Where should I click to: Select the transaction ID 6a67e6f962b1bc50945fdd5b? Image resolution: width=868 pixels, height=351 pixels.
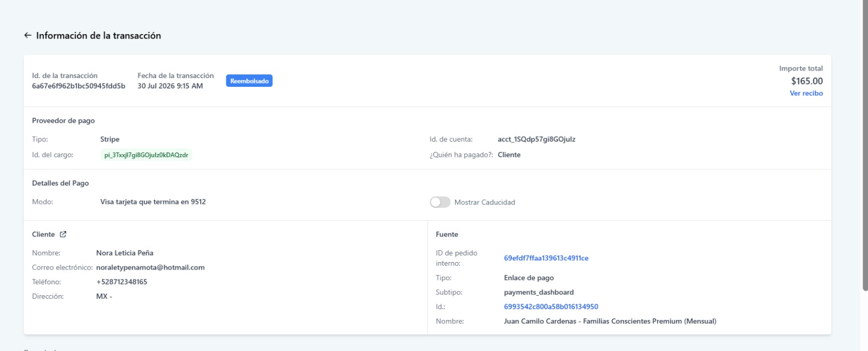79,86
